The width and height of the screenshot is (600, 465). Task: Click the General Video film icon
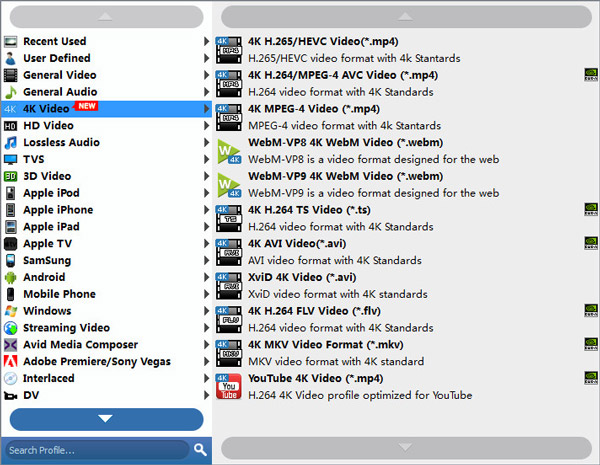[x=10, y=75]
